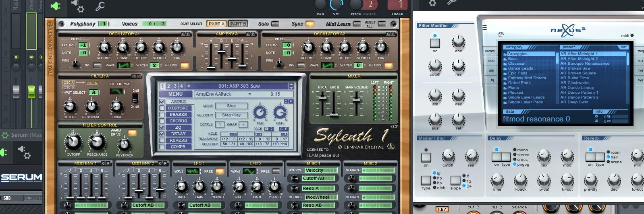
Task: Open the Nexus mod tab
Action: point(491,61)
